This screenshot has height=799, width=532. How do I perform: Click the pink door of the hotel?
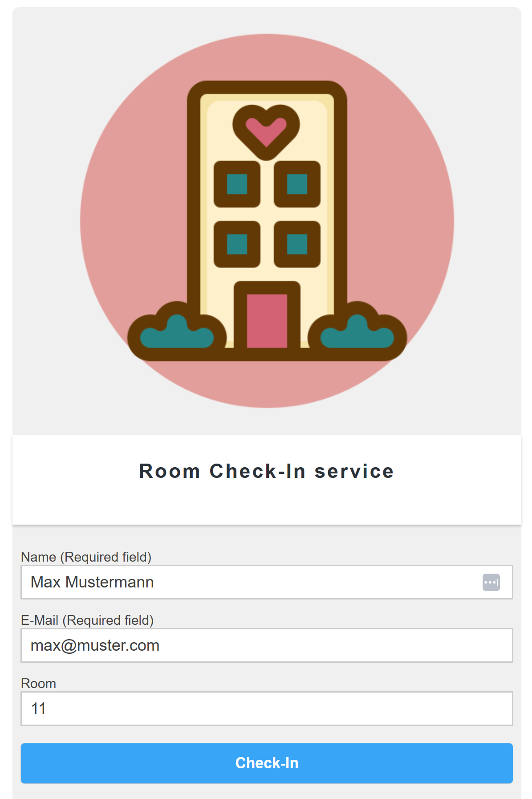tap(267, 320)
